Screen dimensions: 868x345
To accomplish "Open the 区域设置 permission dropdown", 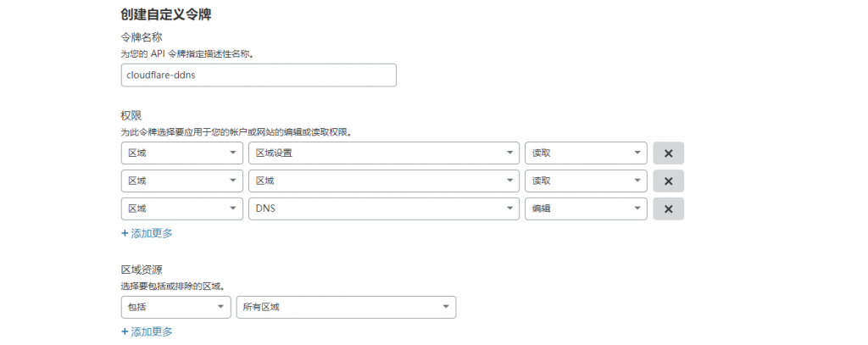I will pyautogui.click(x=383, y=153).
